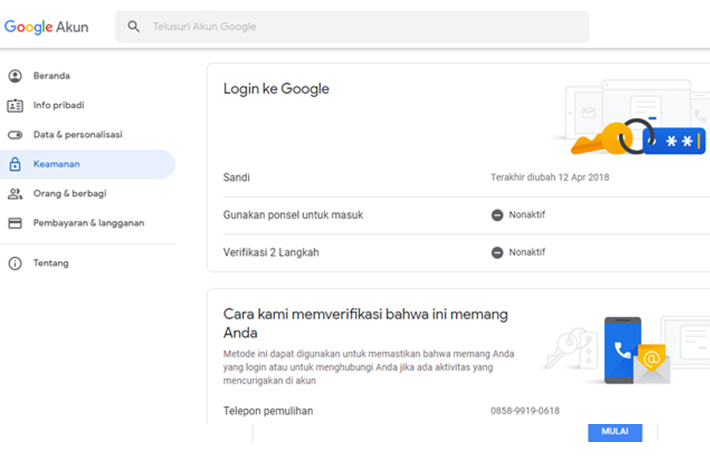Click Nonaktif status for phone sign-in
710x473 pixels.
pos(518,215)
